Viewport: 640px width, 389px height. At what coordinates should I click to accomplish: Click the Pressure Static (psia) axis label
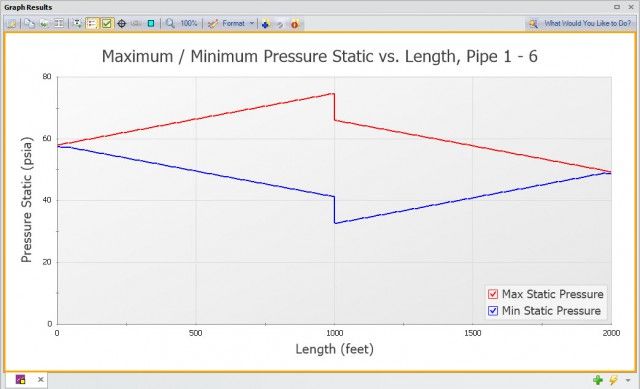(26, 200)
